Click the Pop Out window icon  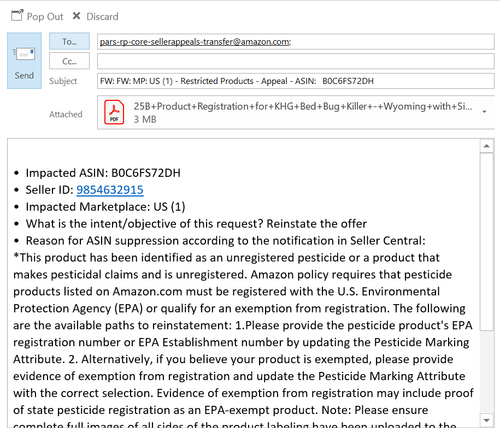coord(17,16)
